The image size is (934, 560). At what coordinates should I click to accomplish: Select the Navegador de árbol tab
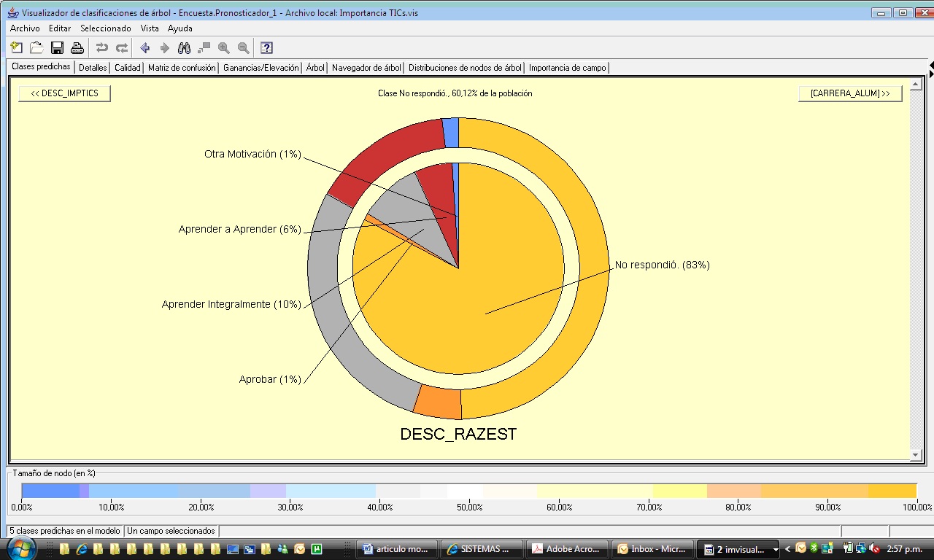click(366, 68)
